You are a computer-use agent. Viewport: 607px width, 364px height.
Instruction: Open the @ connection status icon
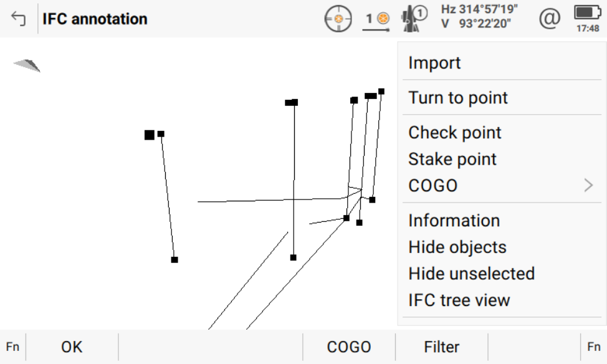pos(549,19)
